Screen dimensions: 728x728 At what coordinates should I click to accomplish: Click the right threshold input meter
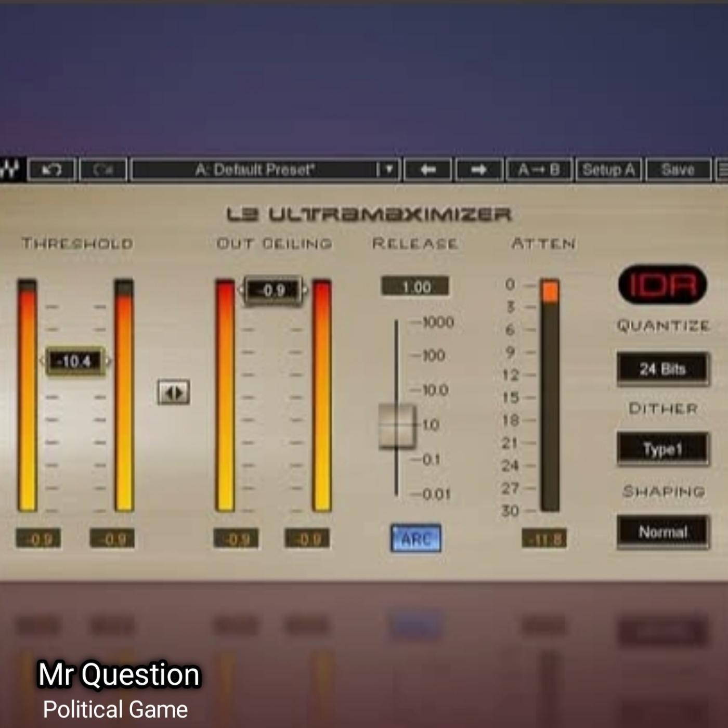[x=124, y=395]
